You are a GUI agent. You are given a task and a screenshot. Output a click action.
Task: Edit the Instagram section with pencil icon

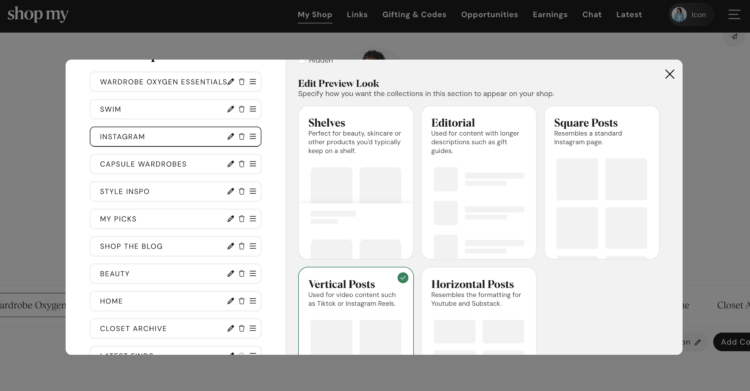point(231,136)
